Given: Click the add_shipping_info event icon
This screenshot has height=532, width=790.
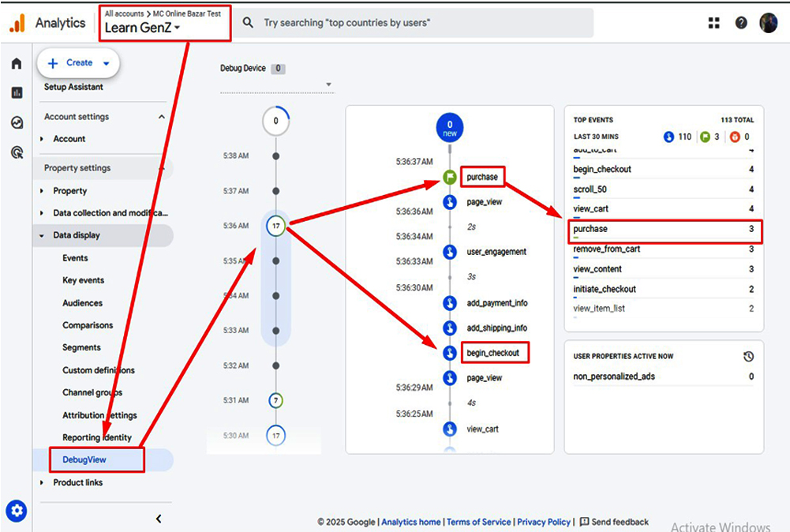Looking at the screenshot, I should pos(449,328).
